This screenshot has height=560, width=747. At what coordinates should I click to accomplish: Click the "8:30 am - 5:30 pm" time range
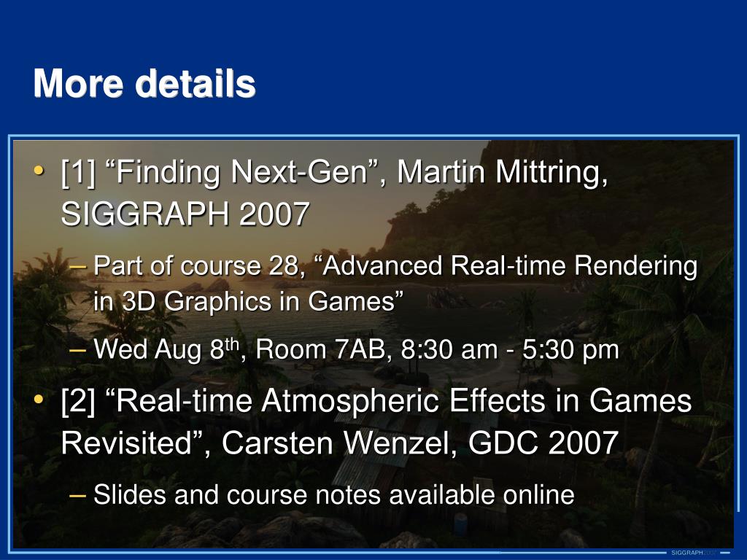(510, 350)
